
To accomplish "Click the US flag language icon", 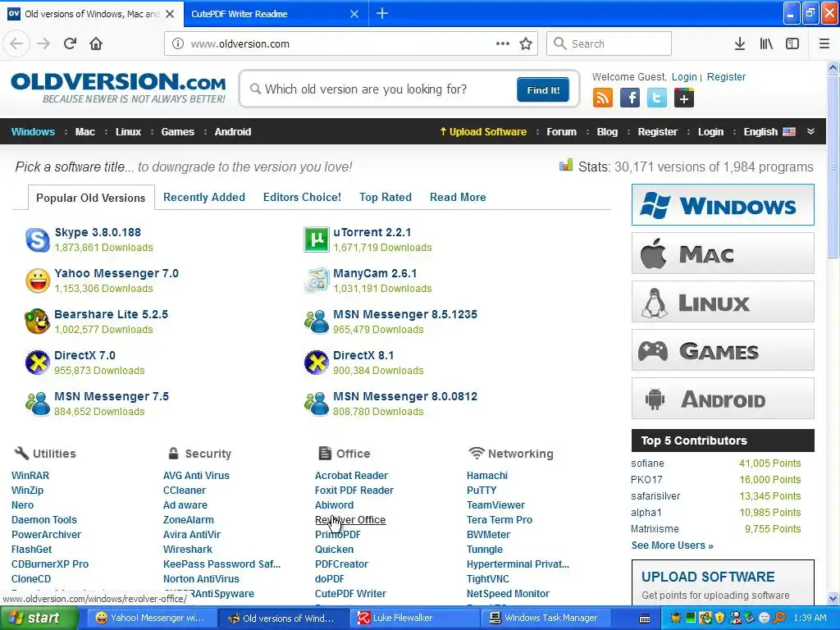I will coord(789,132).
